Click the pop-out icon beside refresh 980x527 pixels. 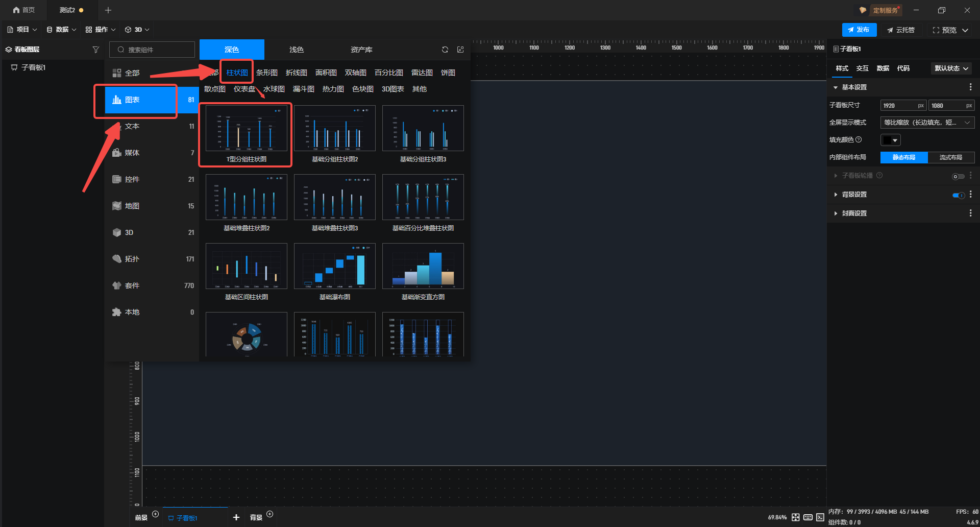[x=460, y=50]
